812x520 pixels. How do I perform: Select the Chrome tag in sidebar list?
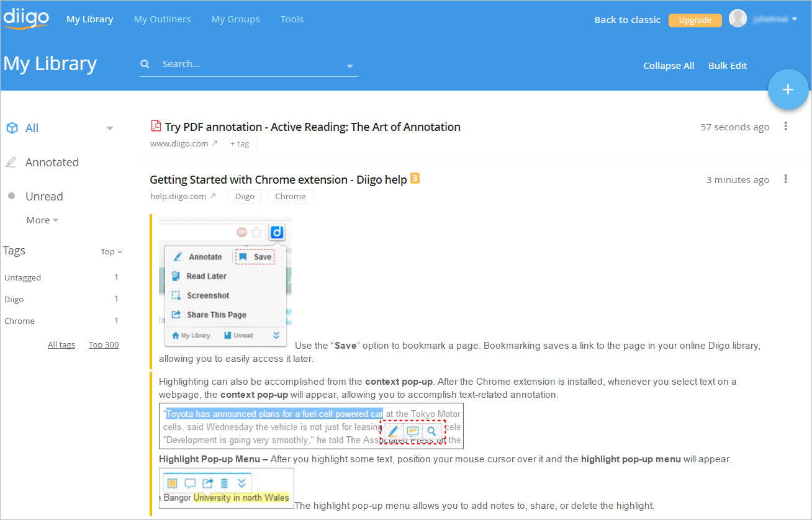pos(61,321)
